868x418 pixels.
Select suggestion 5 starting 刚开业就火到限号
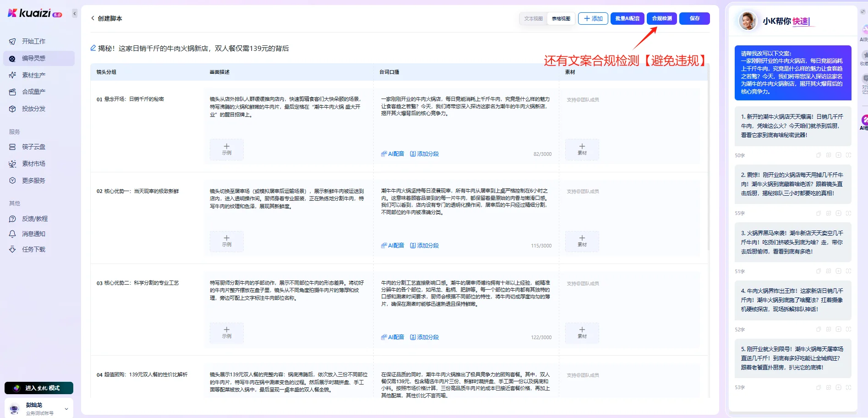pos(793,358)
